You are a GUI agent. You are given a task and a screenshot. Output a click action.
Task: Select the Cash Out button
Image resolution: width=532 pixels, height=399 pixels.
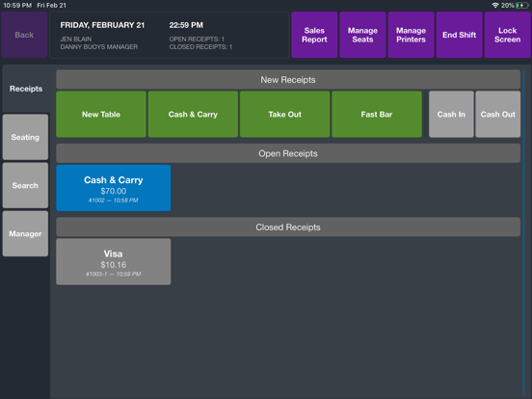[497, 115]
